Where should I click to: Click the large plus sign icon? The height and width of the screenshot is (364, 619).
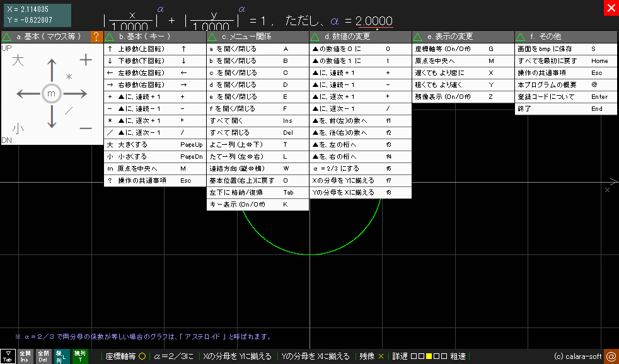coord(86,60)
